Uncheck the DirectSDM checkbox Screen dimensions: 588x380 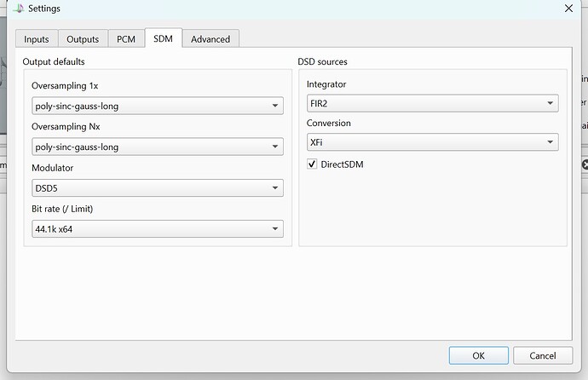(x=312, y=164)
